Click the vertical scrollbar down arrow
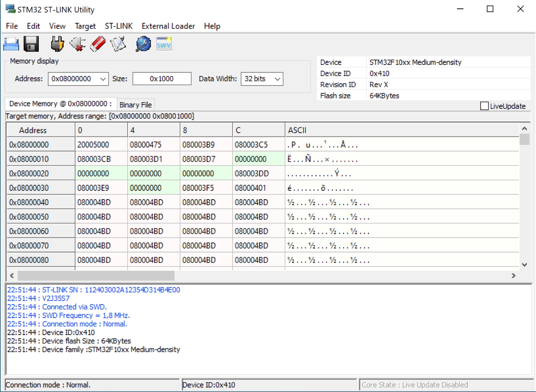Viewport: 536px width, 392px height. pos(525,265)
